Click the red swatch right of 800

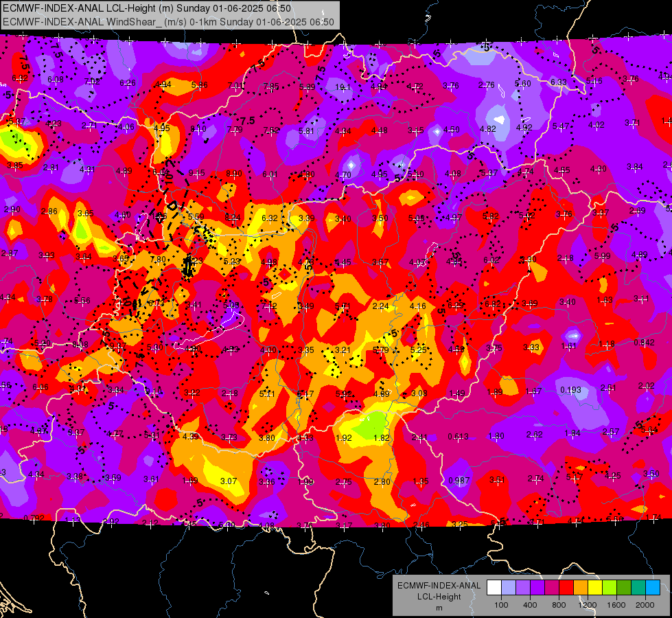point(566,587)
